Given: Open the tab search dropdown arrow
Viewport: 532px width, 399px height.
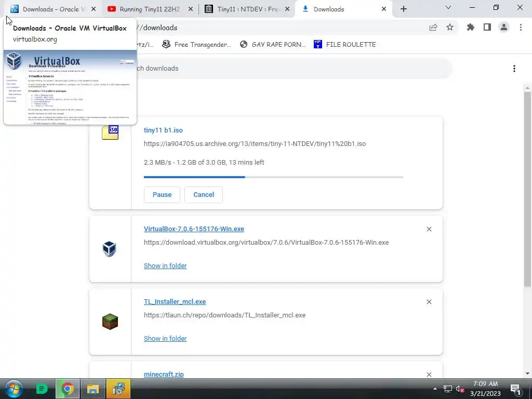Looking at the screenshot, I should [448, 7].
